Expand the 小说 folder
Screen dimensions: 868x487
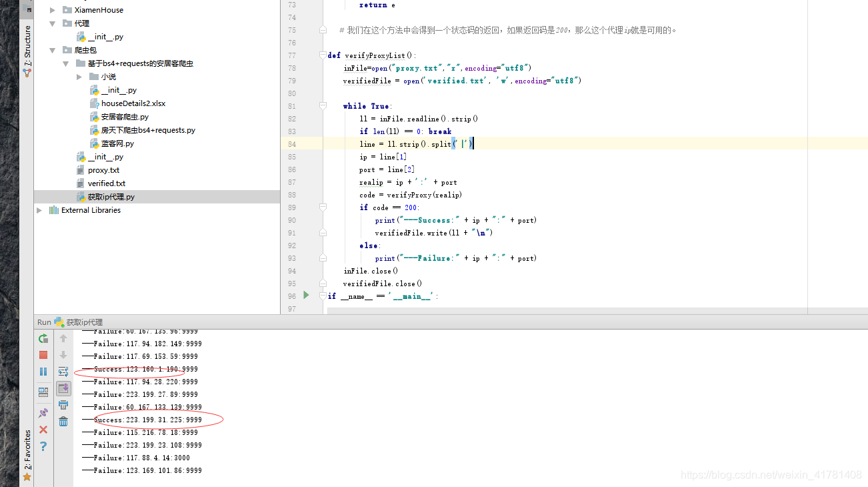coord(79,77)
